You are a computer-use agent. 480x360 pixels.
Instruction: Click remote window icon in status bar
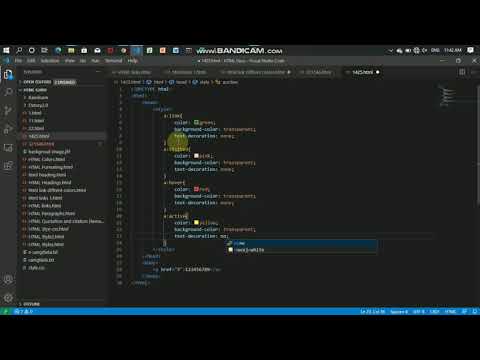coord(5,311)
